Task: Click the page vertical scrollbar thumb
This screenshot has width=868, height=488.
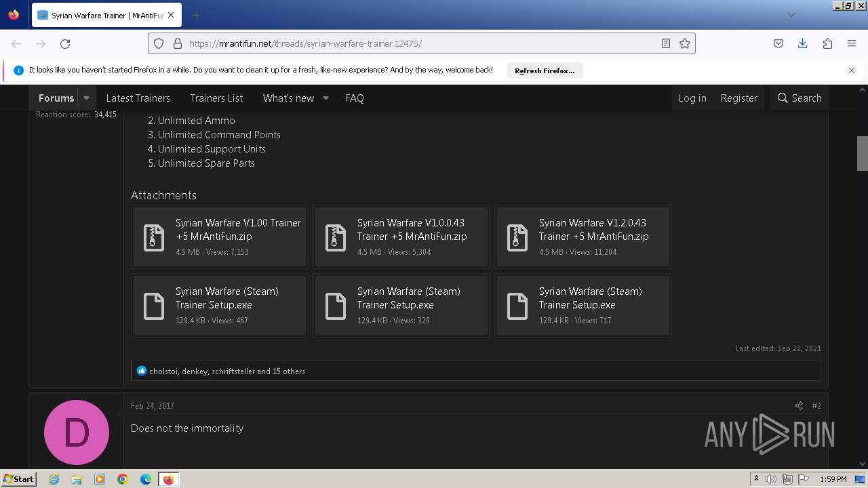Action: click(x=863, y=154)
